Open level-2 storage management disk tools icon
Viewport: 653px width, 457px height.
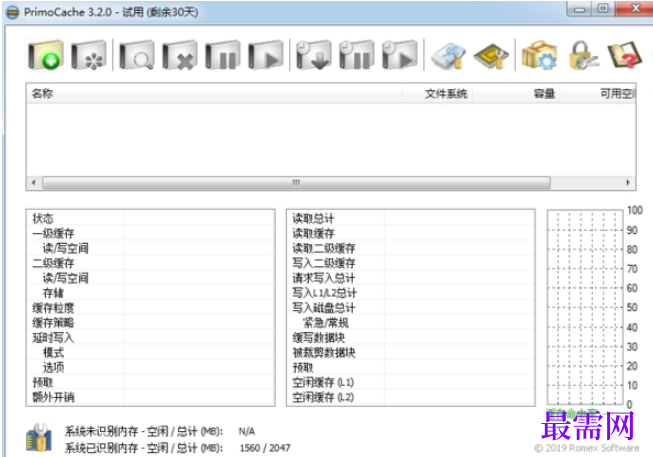[x=449, y=55]
